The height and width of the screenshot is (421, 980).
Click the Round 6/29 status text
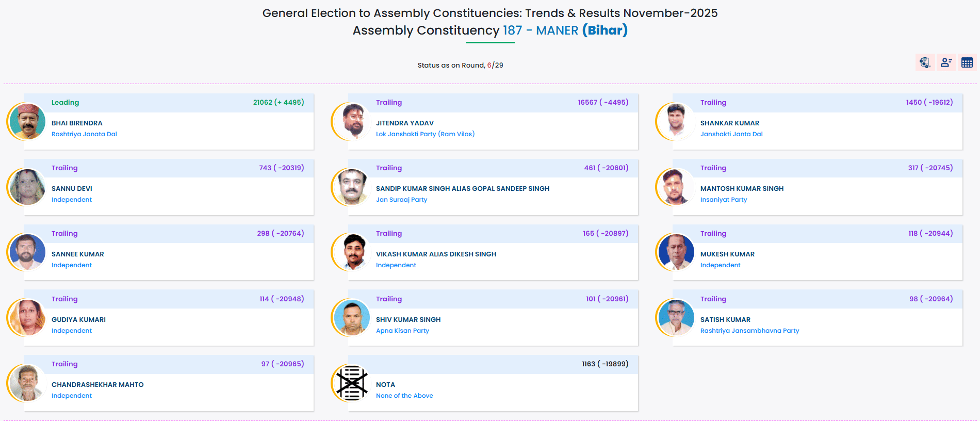point(460,66)
